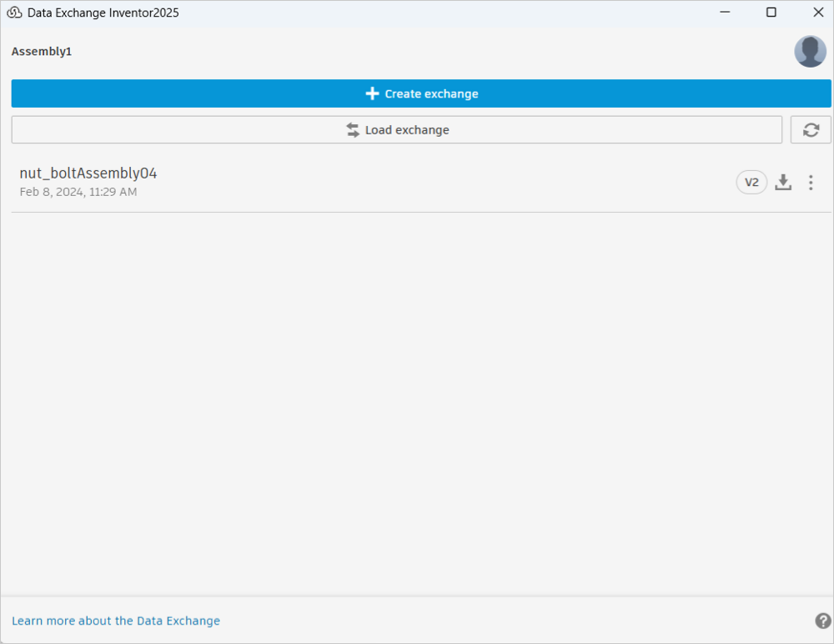Close the Data Exchange Inventor2025 window
The height and width of the screenshot is (644, 834).
click(818, 13)
